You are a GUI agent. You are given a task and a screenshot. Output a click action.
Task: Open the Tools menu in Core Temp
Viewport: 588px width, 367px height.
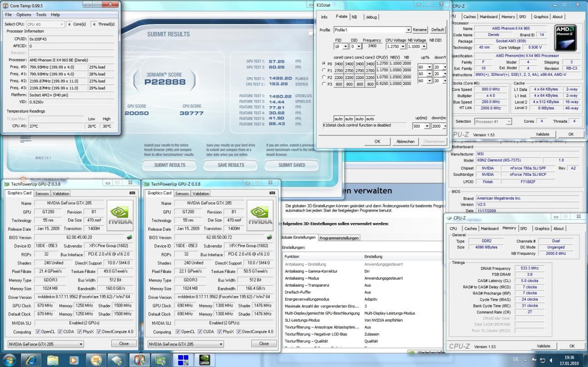[x=41, y=15]
